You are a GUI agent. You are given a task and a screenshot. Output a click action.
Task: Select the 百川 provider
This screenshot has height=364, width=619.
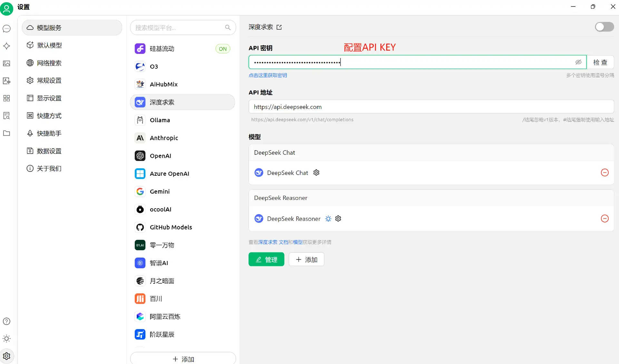(182, 299)
